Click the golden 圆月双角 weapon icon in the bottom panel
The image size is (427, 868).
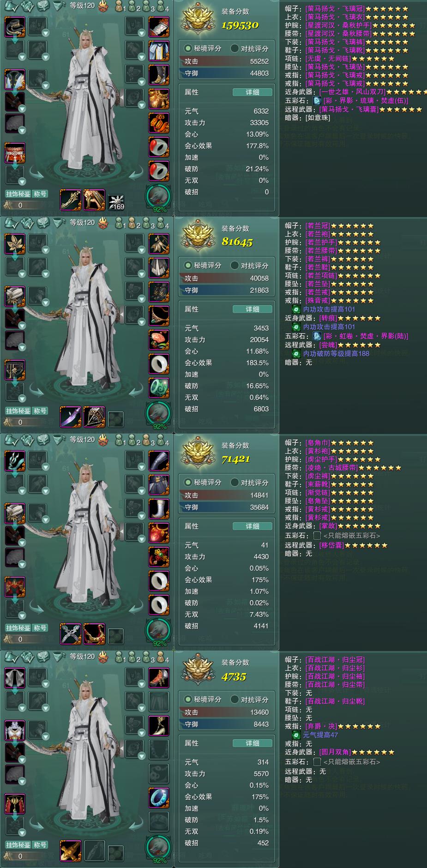71,851
